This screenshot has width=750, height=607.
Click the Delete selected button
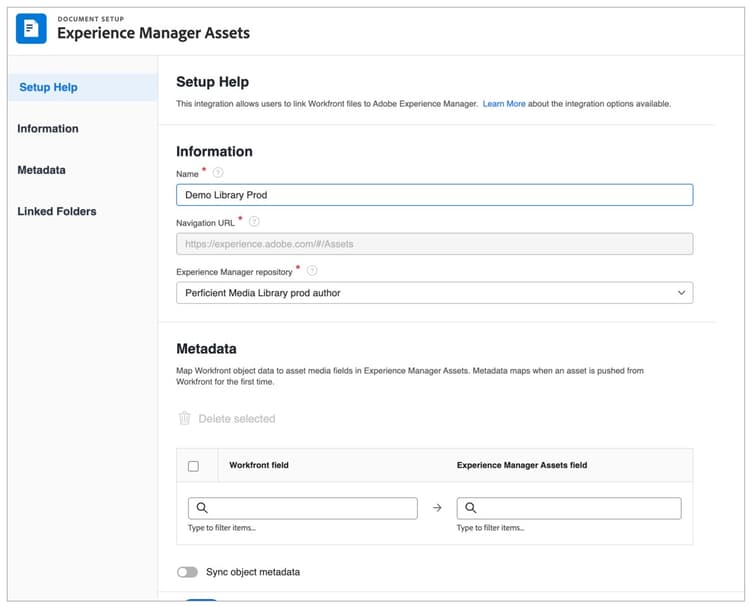(x=236, y=418)
